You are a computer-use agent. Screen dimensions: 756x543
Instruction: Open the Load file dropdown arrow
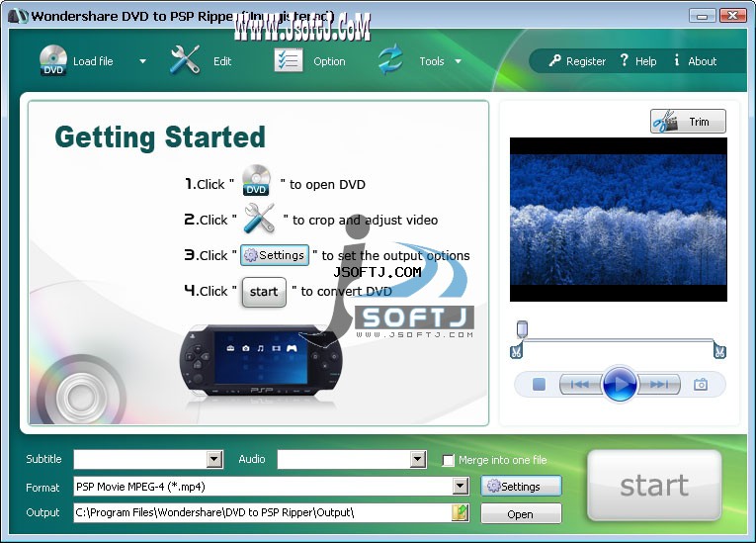[x=142, y=61]
